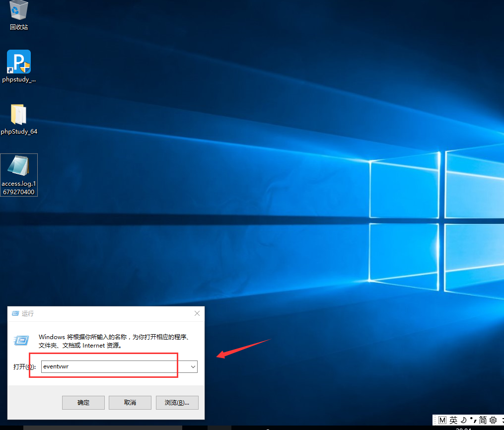Open IME settings gear icon
This screenshot has height=430, width=504.
point(493,420)
